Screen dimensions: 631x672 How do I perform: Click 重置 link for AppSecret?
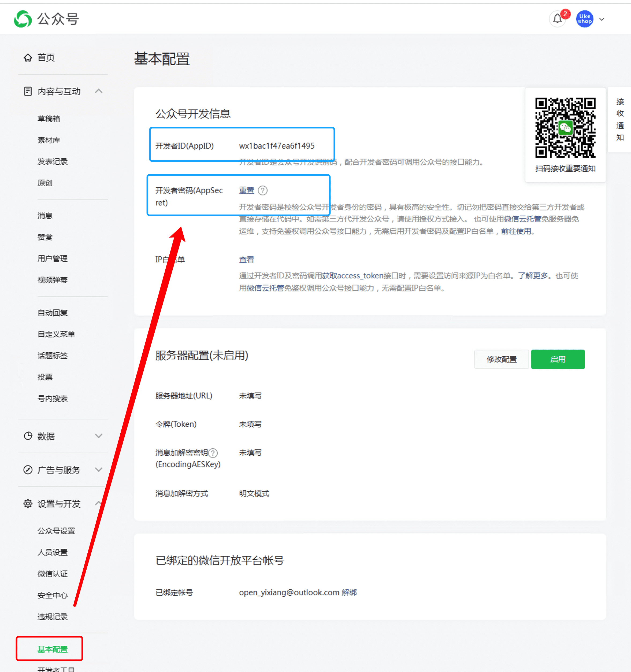pos(246,190)
